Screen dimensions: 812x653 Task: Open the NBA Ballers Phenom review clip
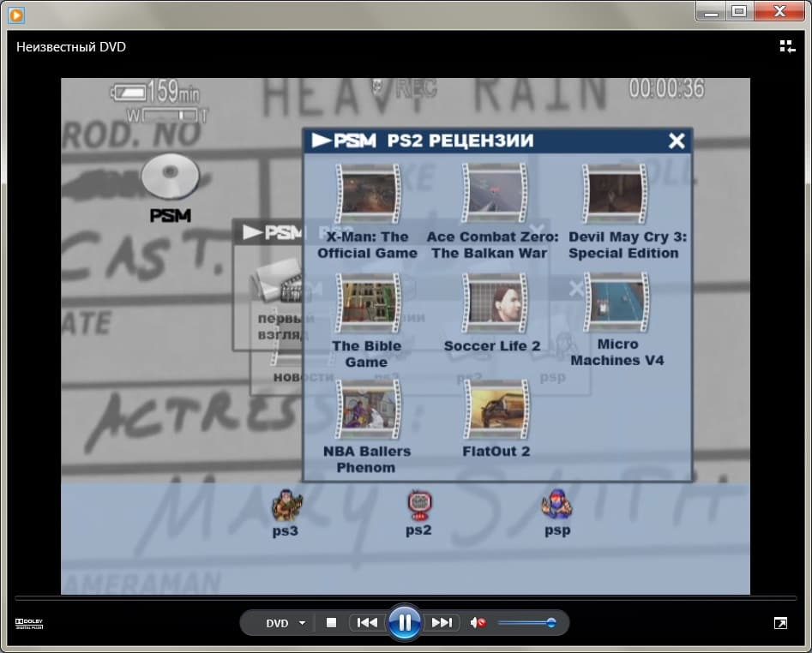368,410
